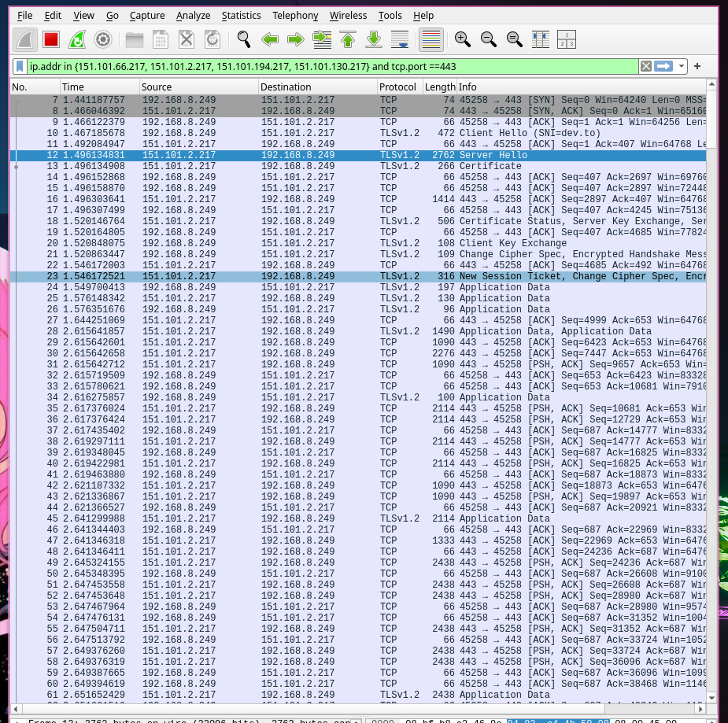The height and width of the screenshot is (723, 728).
Task: Open a capture file folder icon
Action: pyautogui.click(x=135, y=39)
